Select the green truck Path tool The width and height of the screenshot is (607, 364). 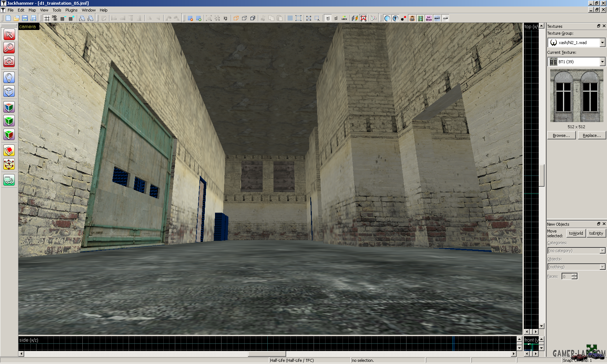click(x=9, y=180)
